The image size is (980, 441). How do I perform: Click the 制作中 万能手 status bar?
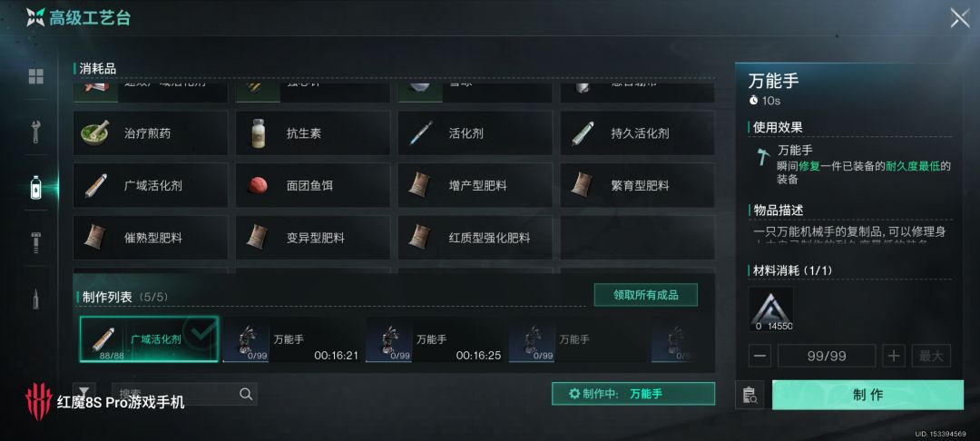tap(633, 394)
